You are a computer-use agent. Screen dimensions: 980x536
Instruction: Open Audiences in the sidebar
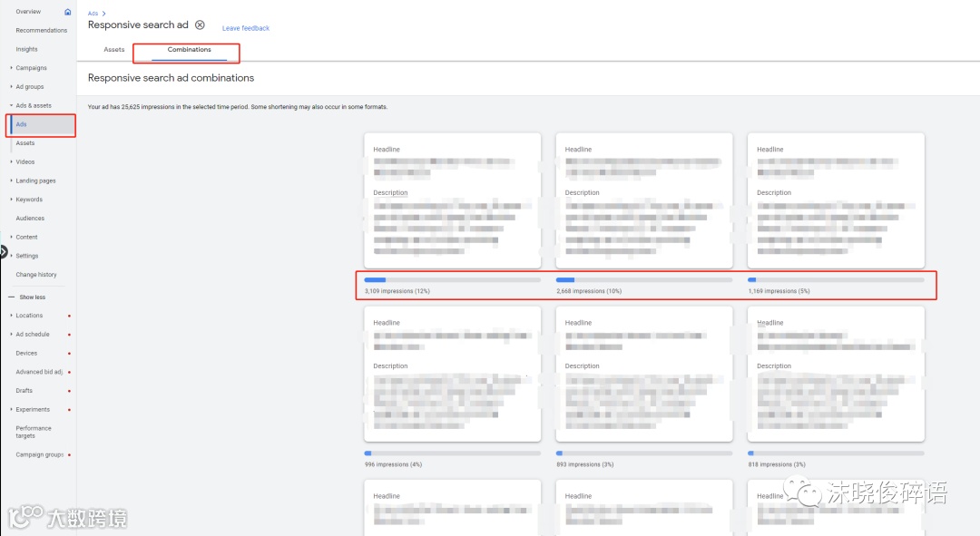[x=30, y=218]
